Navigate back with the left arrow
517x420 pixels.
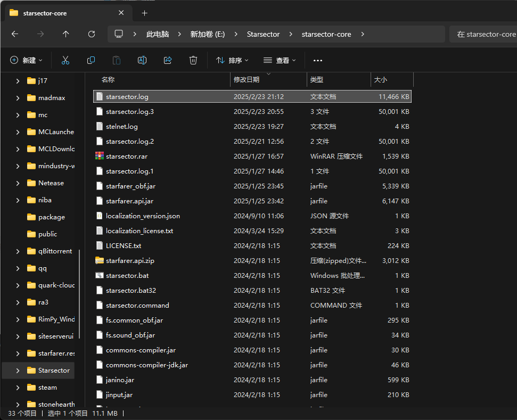pos(15,34)
